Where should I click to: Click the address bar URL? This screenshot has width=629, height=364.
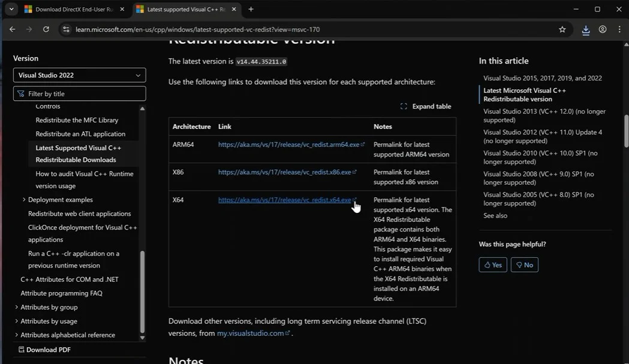[x=197, y=30]
